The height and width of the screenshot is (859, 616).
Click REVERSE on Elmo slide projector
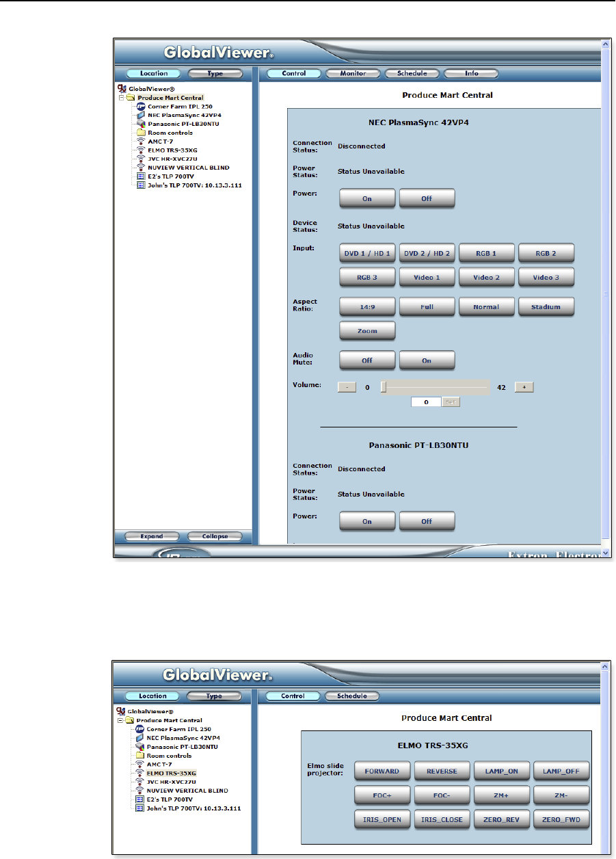tap(442, 771)
